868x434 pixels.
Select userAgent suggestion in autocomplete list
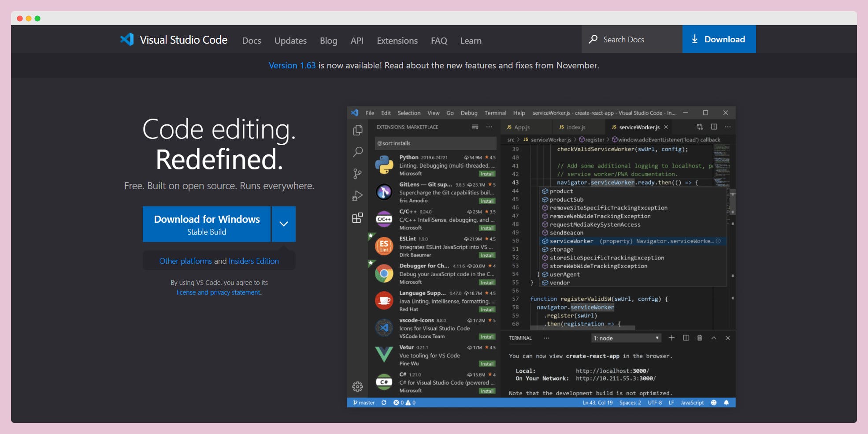click(633, 274)
